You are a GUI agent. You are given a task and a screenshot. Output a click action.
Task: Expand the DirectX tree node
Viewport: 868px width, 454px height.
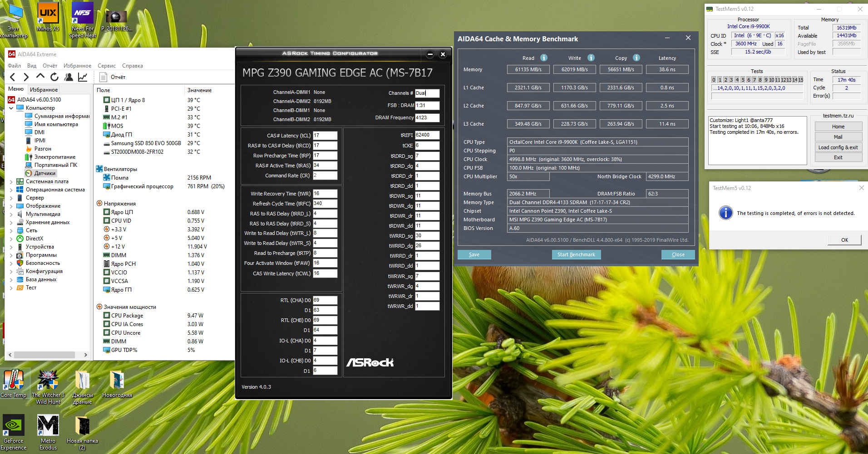pyautogui.click(x=11, y=239)
